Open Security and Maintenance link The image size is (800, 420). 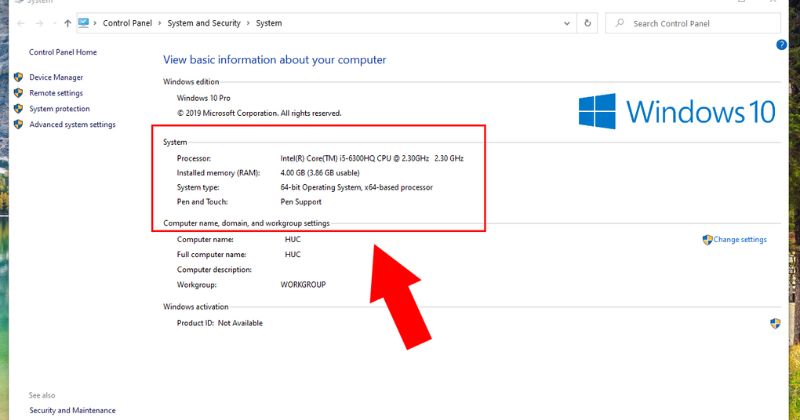point(72,410)
